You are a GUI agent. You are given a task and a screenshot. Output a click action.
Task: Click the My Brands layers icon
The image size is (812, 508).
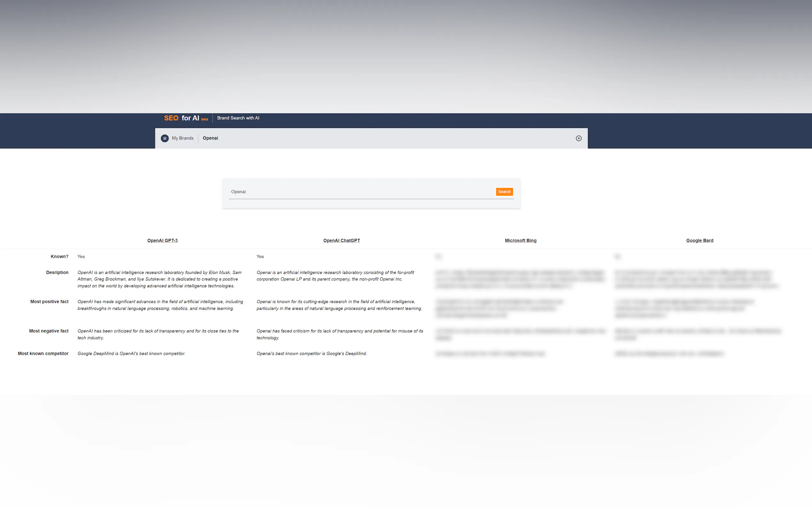pyautogui.click(x=165, y=138)
